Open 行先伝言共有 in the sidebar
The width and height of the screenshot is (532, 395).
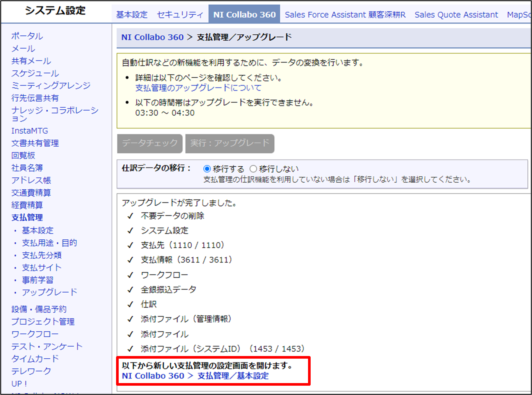(x=35, y=98)
